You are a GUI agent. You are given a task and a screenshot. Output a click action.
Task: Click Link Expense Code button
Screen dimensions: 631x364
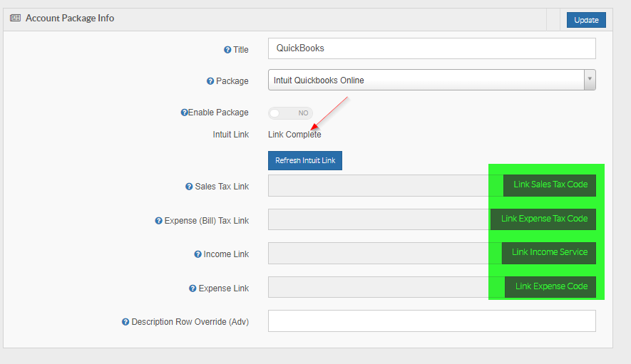coord(550,287)
